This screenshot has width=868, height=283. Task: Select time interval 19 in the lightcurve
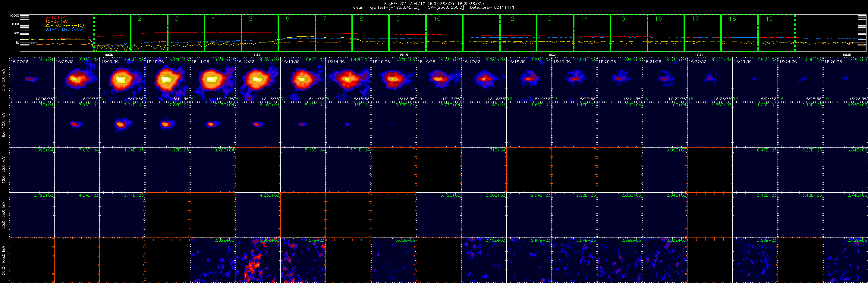(776, 33)
